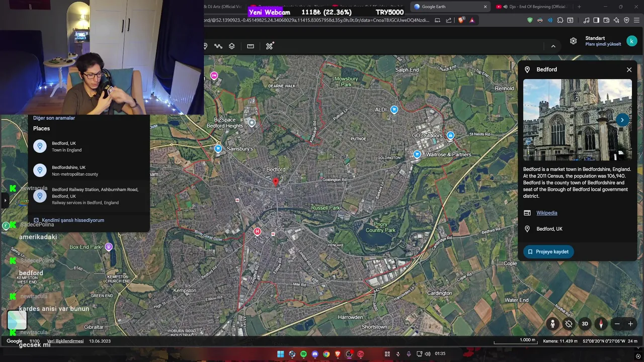Image resolution: width=644 pixels, height=362 pixels.
Task: Toggle the tilt rotation lock icon beside 3D
Action: (569, 324)
